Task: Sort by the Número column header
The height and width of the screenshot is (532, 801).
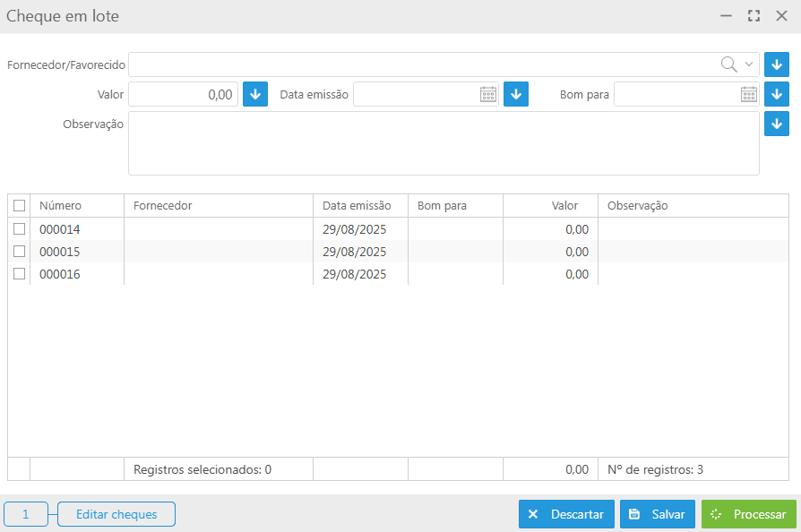Action: point(61,206)
